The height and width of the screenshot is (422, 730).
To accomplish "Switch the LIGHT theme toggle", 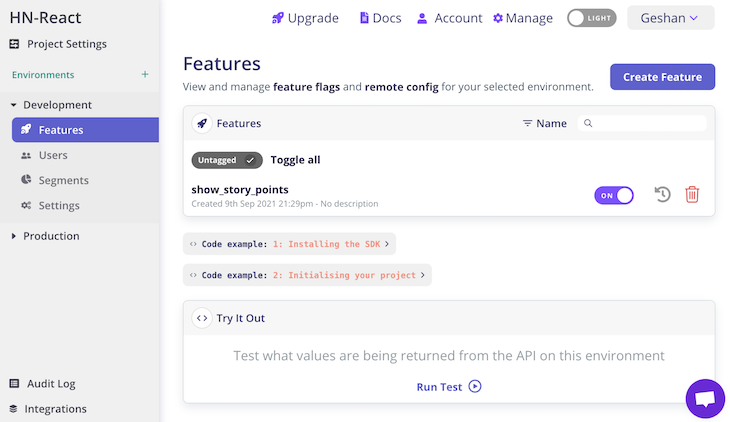I will (x=591, y=18).
